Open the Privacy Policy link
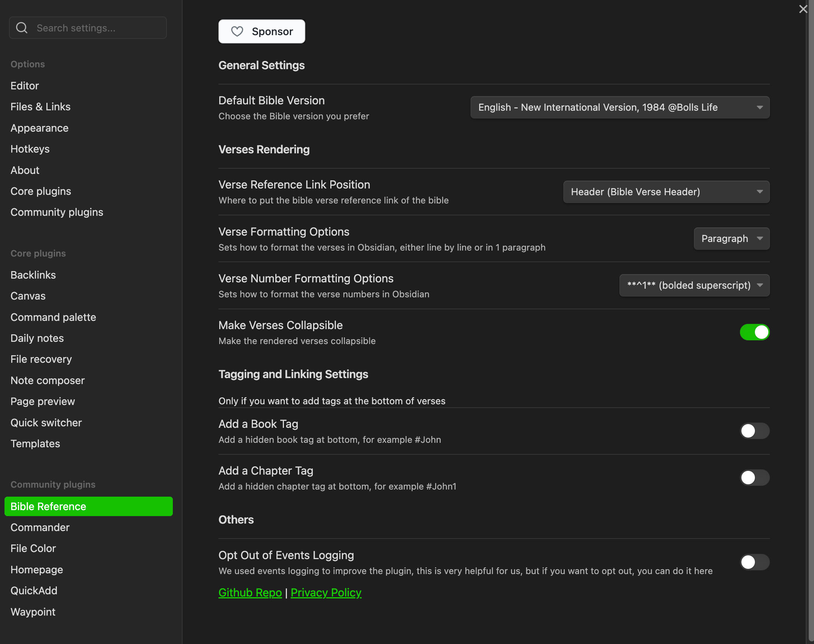Image resolution: width=814 pixels, height=644 pixels. [326, 592]
